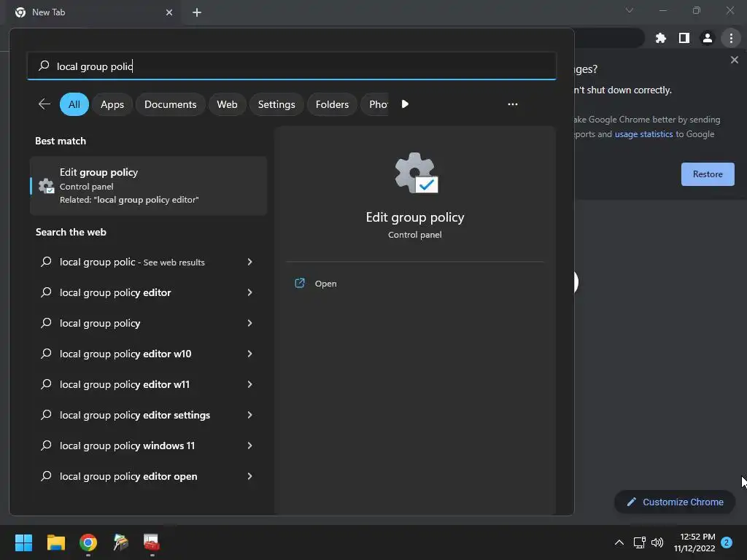
Task: Open File Explorer from taskbar
Action: 56,542
